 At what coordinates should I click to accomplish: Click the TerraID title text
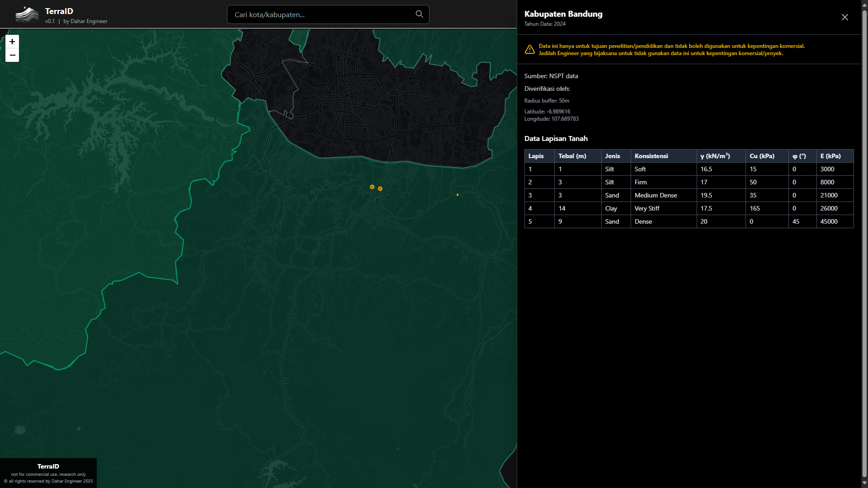(59, 11)
